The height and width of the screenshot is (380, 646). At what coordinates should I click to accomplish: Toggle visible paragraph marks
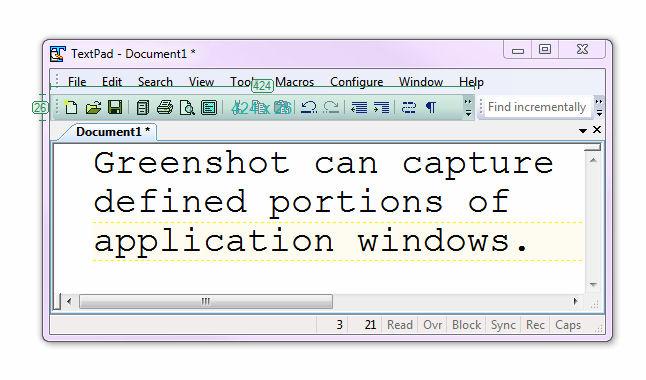coord(431,108)
